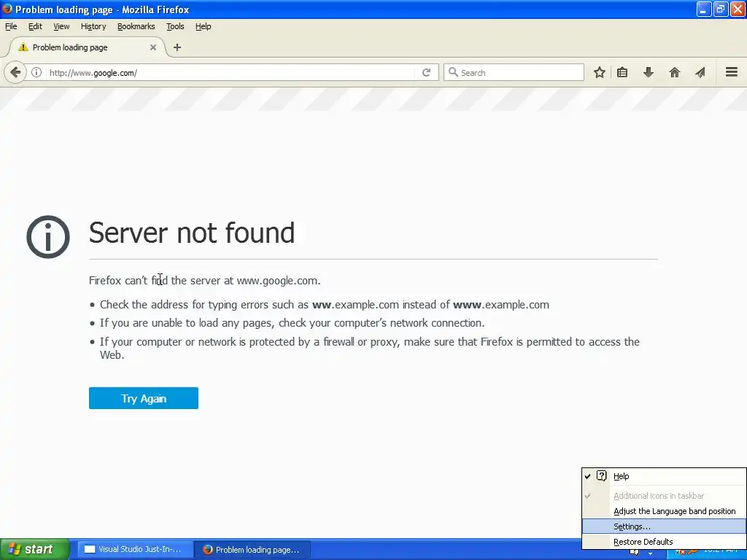Switch to Visual Studio Just-In taskbar item

[135, 549]
